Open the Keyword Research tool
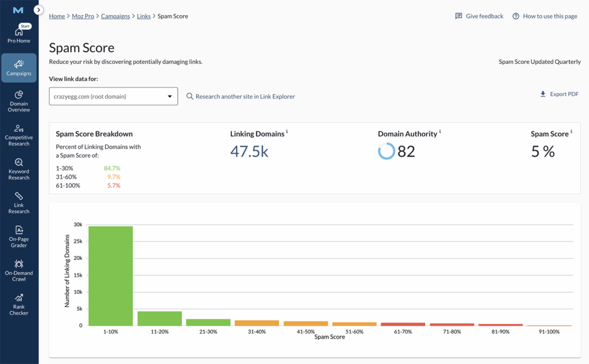The height and width of the screenshot is (364, 589). coord(19,169)
